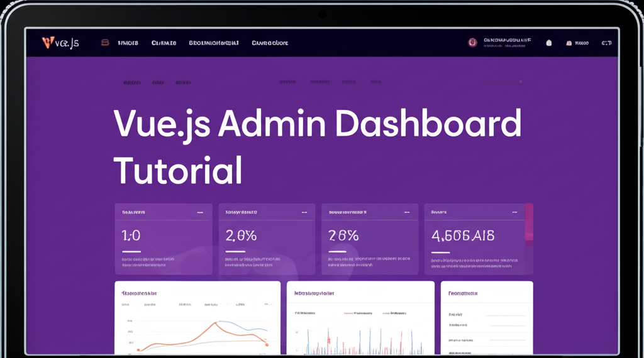644x358 pixels.
Task: Click the user name text beside the avatar
Action: 508,40
